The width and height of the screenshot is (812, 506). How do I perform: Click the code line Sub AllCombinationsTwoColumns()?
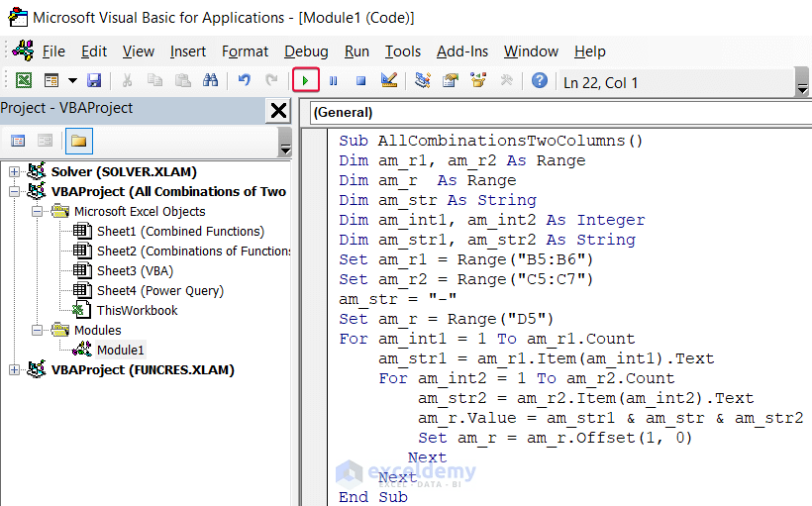(x=490, y=141)
